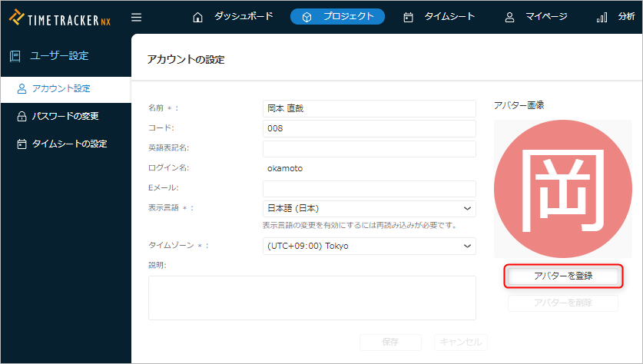This screenshot has height=364, width=643.
Task: Click the Dashboard house icon
Action: (x=198, y=17)
